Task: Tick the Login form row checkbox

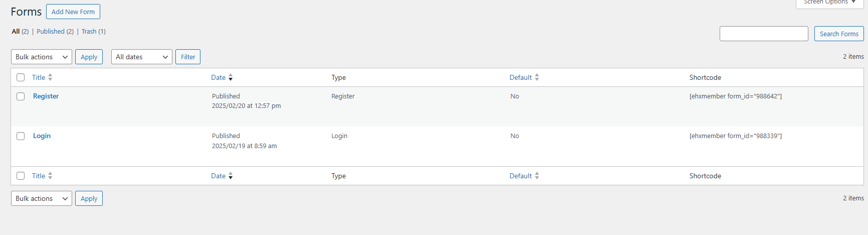Action: click(x=21, y=136)
